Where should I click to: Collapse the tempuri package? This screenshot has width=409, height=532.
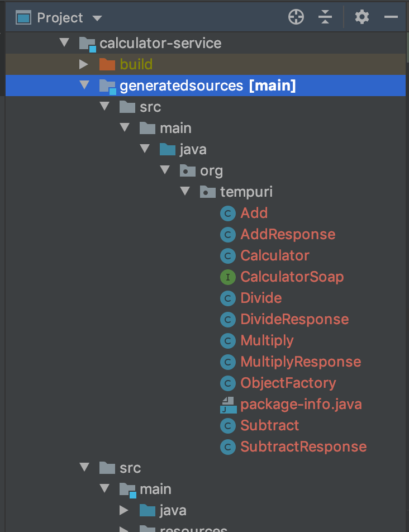(185, 191)
